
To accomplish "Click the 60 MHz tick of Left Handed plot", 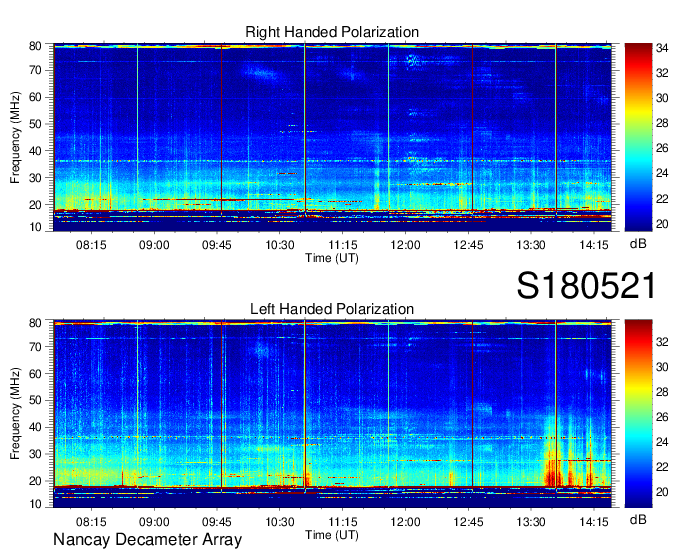I will (x=35, y=374).
